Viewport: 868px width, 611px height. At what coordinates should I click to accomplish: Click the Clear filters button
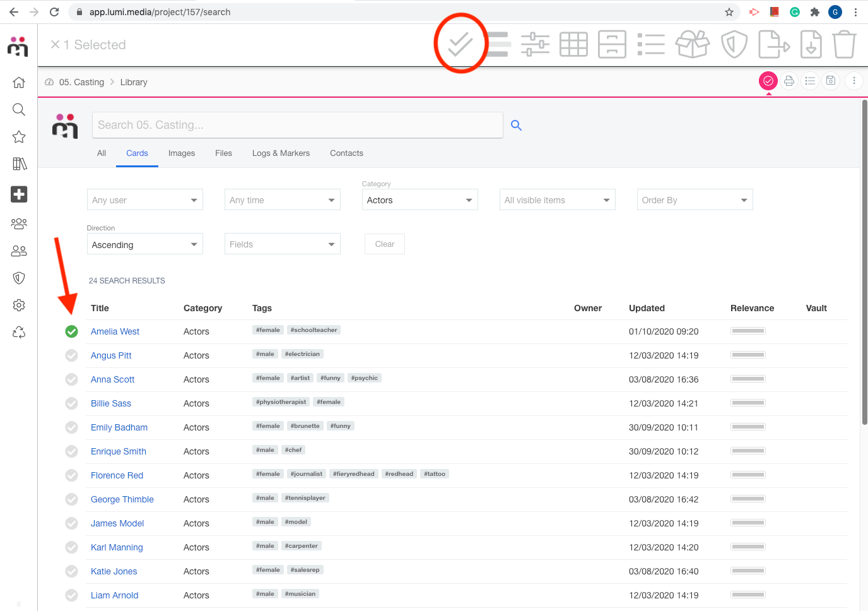coord(385,244)
